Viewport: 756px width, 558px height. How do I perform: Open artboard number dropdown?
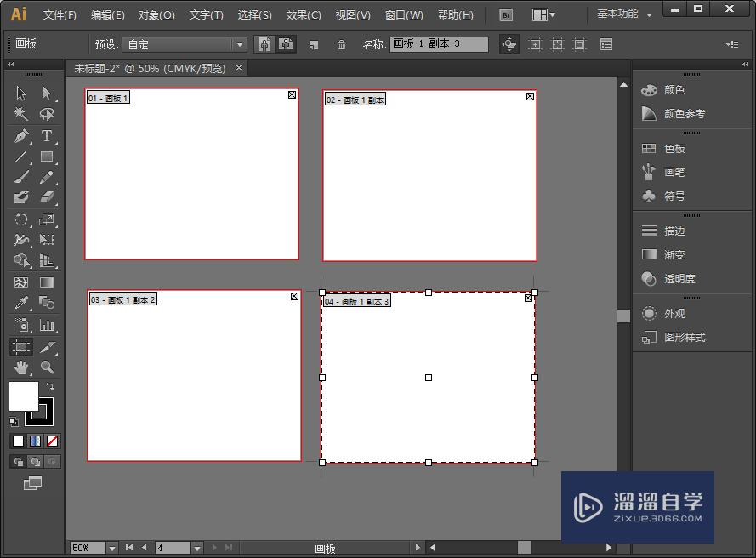tap(196, 548)
